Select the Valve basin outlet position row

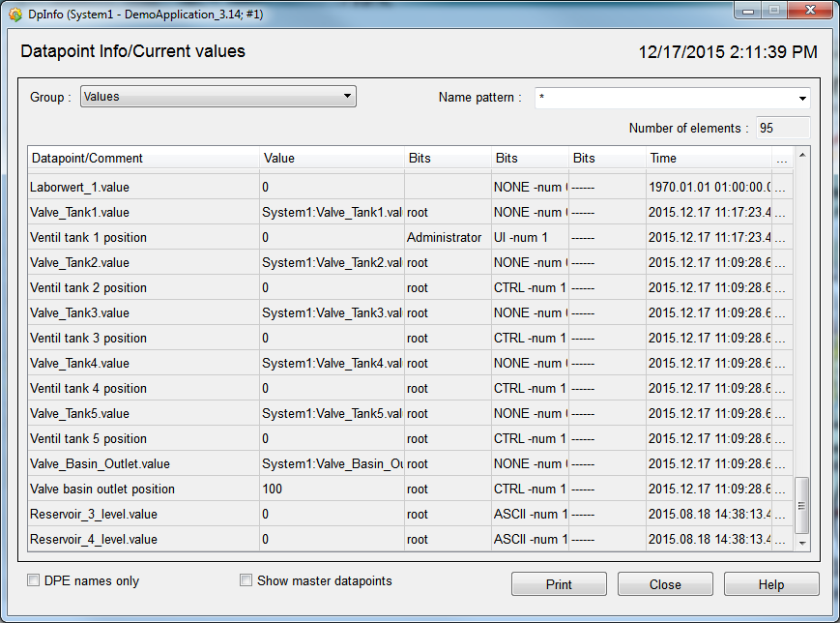(143, 489)
